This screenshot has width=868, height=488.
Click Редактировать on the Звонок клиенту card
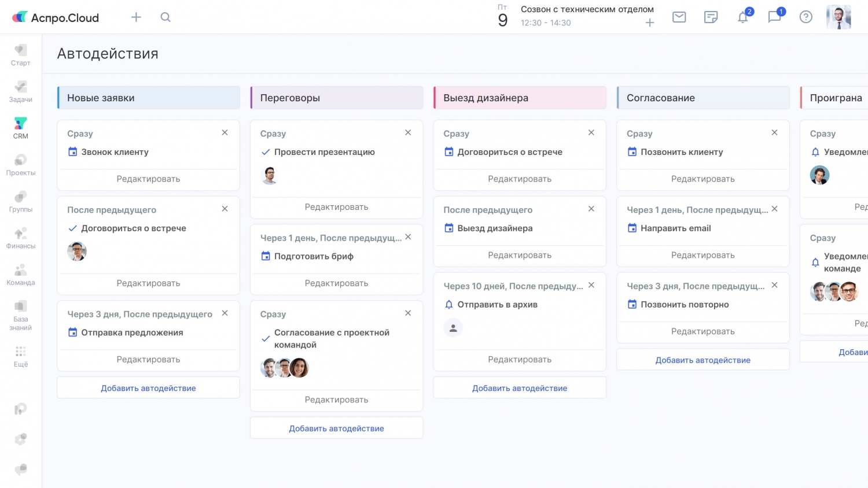pos(148,179)
